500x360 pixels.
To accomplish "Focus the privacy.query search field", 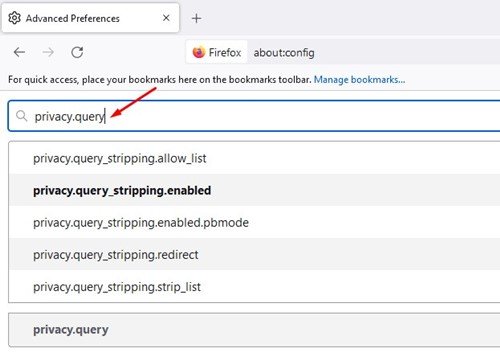I will (254, 116).
